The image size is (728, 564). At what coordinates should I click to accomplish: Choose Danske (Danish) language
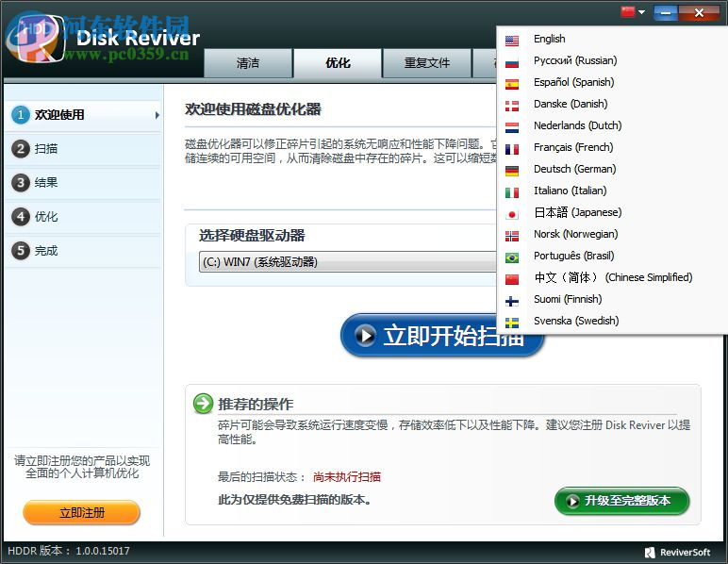click(x=571, y=104)
